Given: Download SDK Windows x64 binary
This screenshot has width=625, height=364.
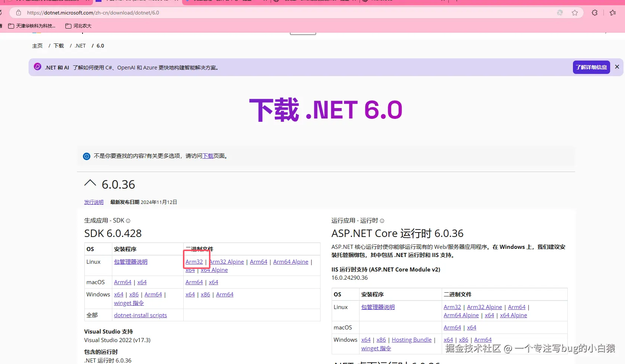Looking at the screenshot, I should click(x=190, y=295).
